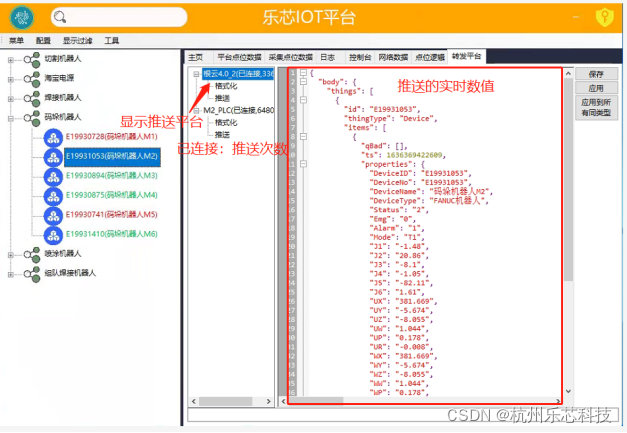Select 推送 under 根云4.0_2

pyautogui.click(x=222, y=98)
